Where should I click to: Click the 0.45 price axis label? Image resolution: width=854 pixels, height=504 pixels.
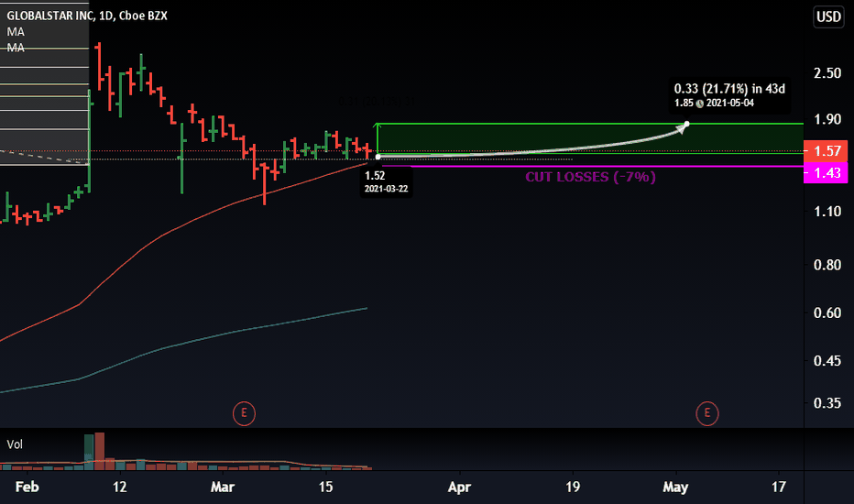pos(827,361)
